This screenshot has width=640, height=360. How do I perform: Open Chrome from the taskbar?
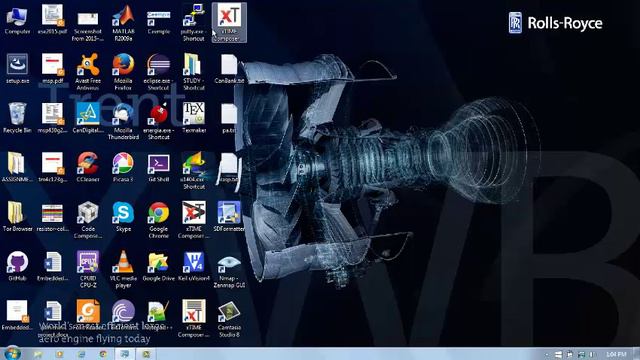coord(103,354)
